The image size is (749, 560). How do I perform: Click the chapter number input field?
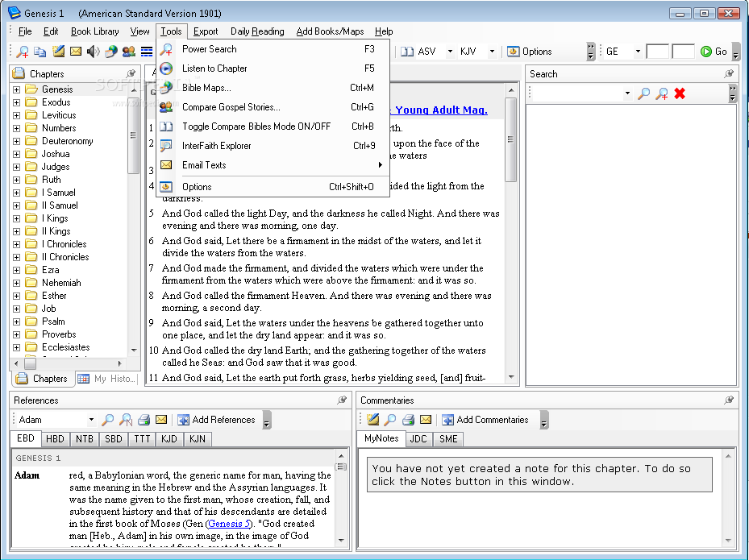pyautogui.click(x=657, y=52)
